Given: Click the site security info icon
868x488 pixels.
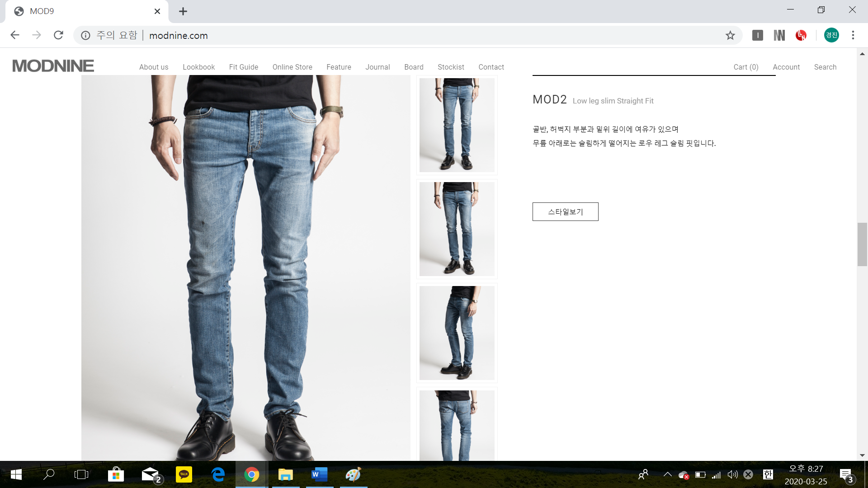Looking at the screenshot, I should 85,35.
